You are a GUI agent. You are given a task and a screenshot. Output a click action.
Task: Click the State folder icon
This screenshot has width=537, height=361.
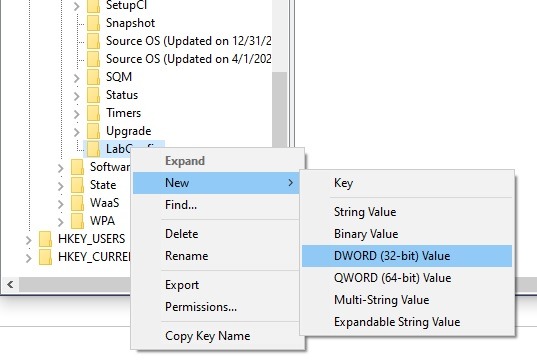click(x=77, y=185)
